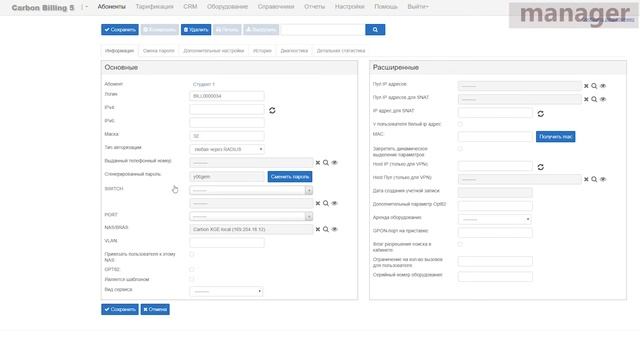Click the 'Сменить пароль' button
This screenshot has height=360, width=640.
[x=290, y=177]
